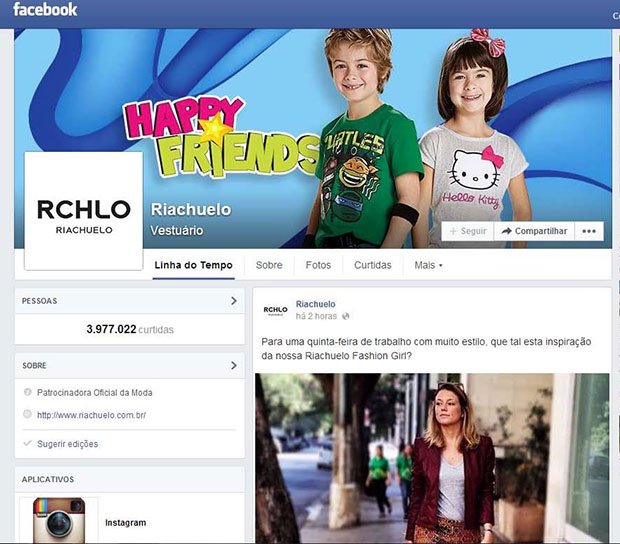Click the Sobre sidebar section header

click(x=130, y=365)
